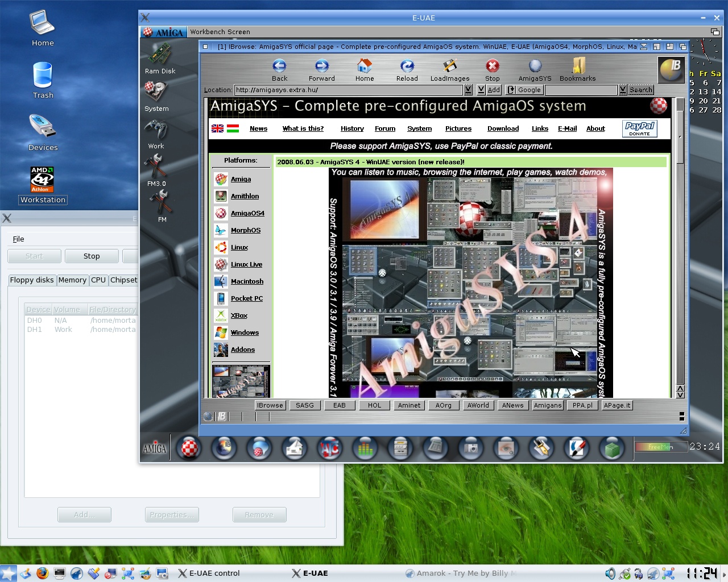Screen dimensions: 728x582
Task: Click the page vertical scrollbar in IBrowse
Action: tap(680, 241)
